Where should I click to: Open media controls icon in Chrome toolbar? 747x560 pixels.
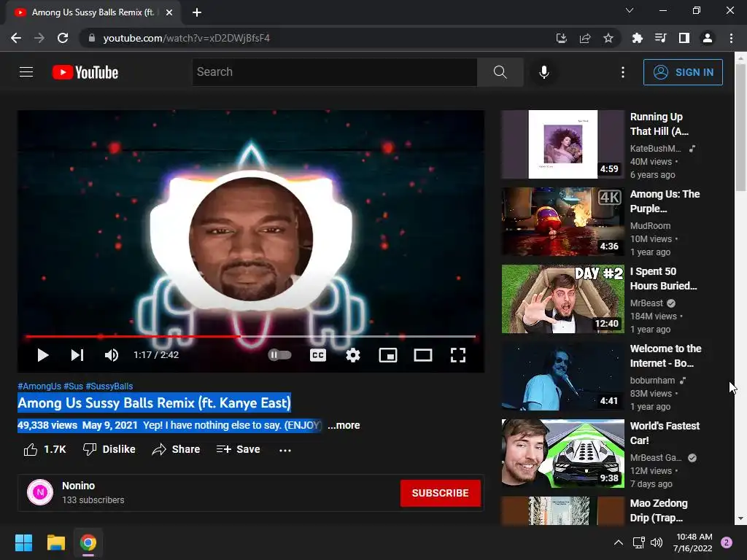click(x=660, y=38)
